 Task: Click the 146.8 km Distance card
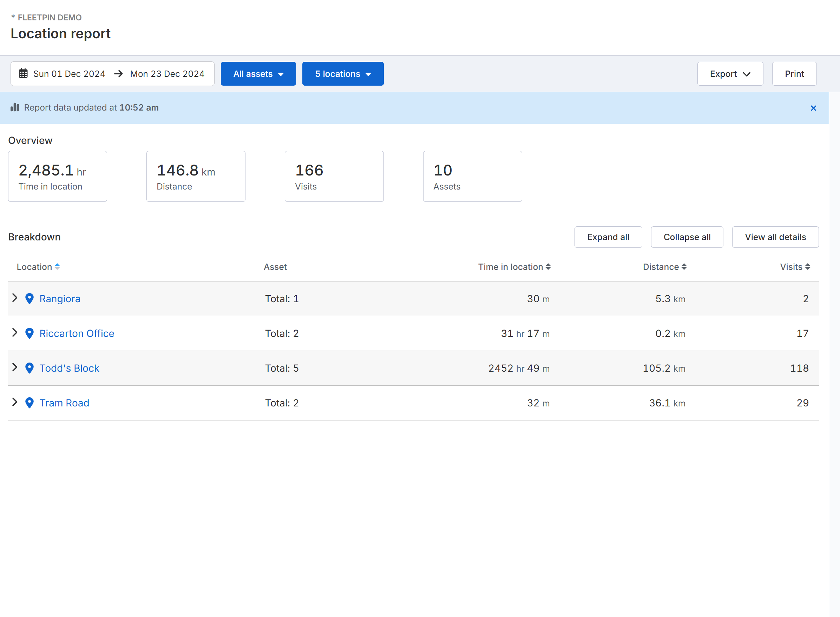(196, 176)
